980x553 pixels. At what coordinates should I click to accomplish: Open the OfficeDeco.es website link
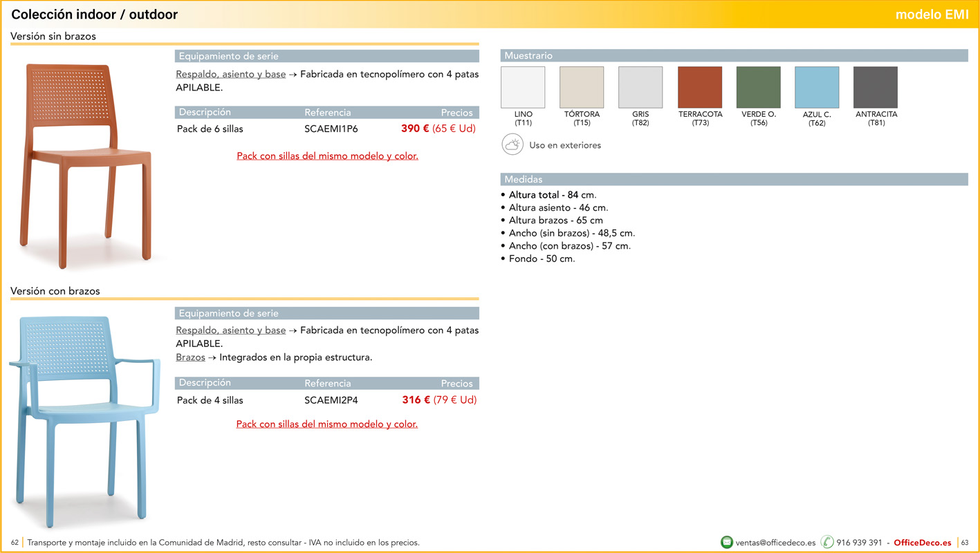pos(922,543)
